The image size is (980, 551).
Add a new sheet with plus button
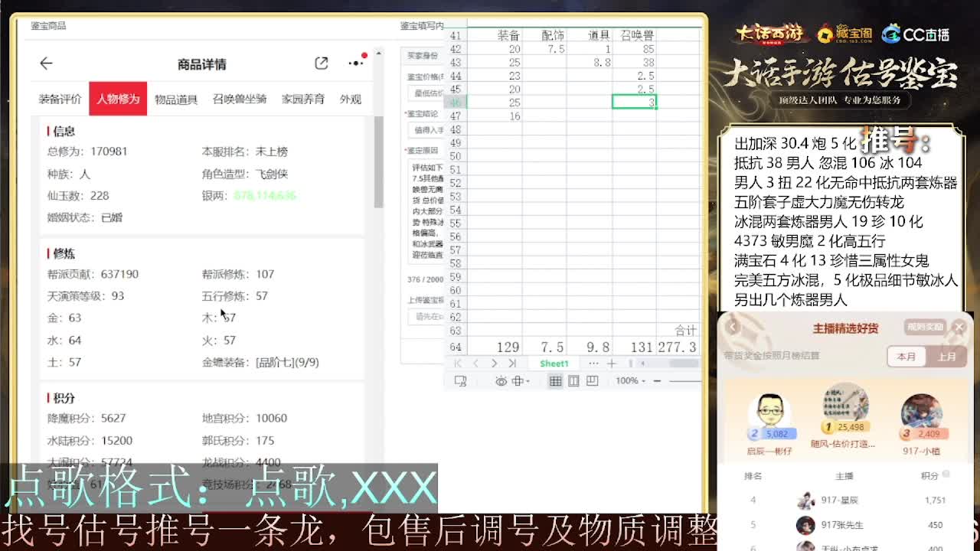coord(611,364)
